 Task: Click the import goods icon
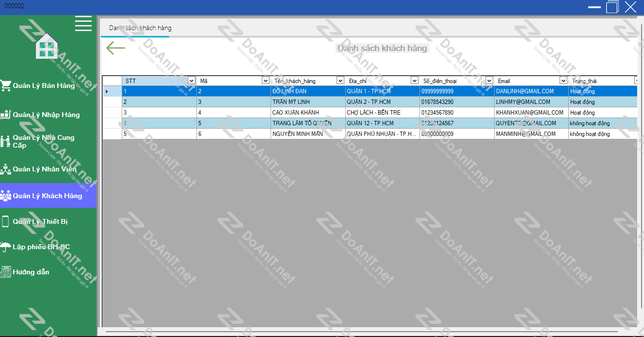6,115
